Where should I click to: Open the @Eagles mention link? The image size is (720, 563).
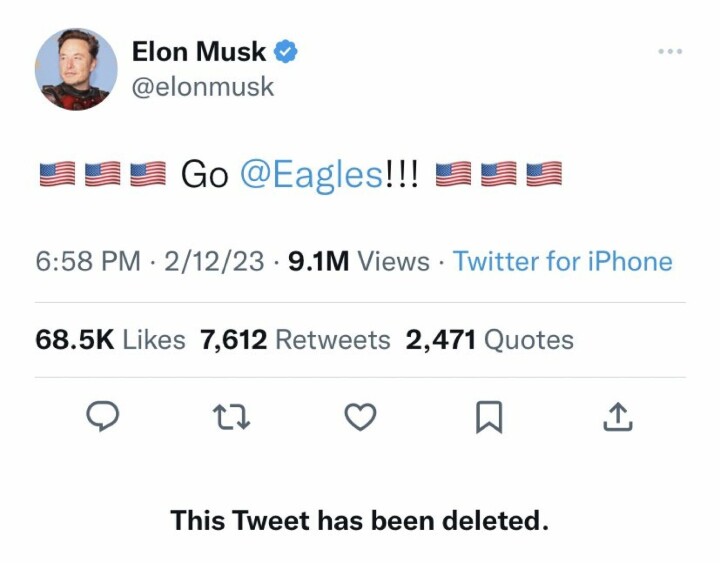click(x=310, y=174)
